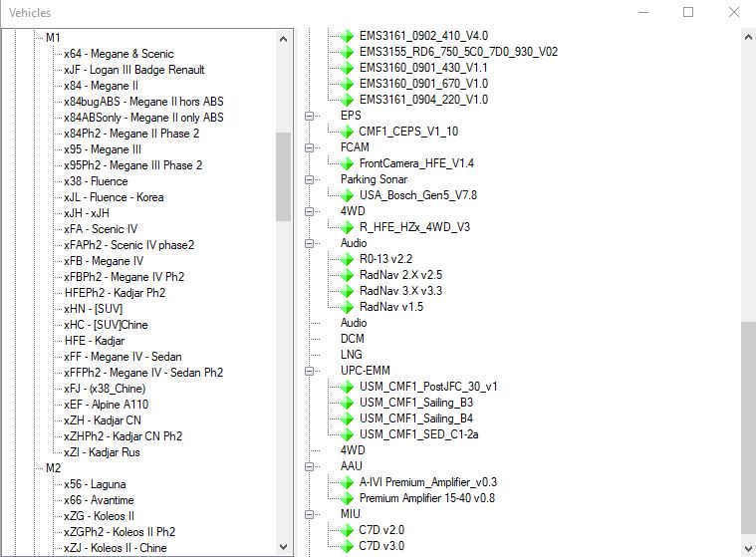Select x95 - Megane III entry

(x=103, y=149)
